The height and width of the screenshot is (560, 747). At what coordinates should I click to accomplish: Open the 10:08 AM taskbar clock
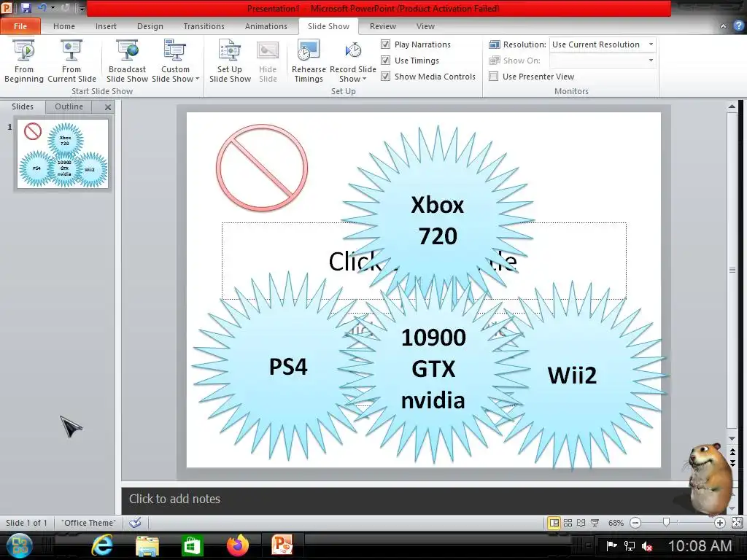[x=700, y=545]
